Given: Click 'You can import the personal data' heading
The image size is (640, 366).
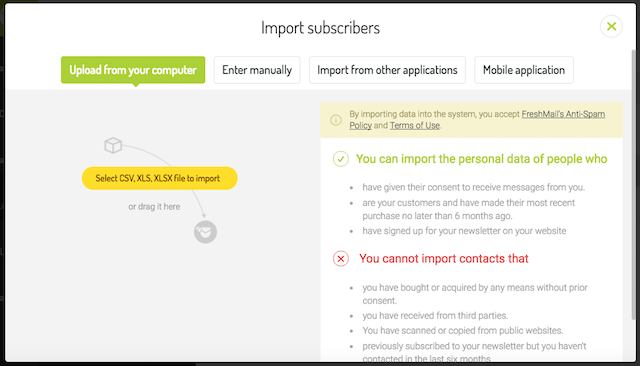Looking at the screenshot, I should pyautogui.click(x=482, y=159).
